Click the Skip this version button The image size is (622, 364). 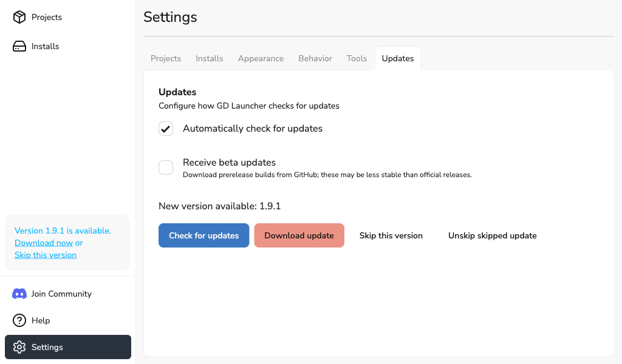pos(391,235)
